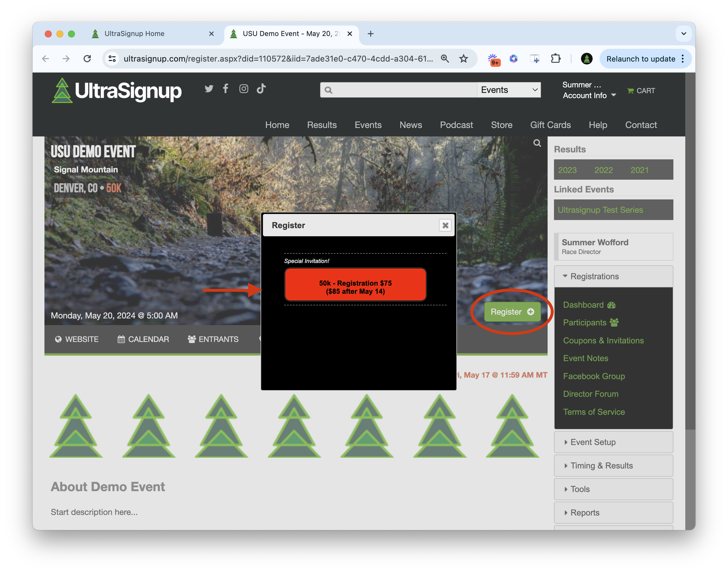
Task: Open Podcast in navigation menu
Action: (x=456, y=125)
